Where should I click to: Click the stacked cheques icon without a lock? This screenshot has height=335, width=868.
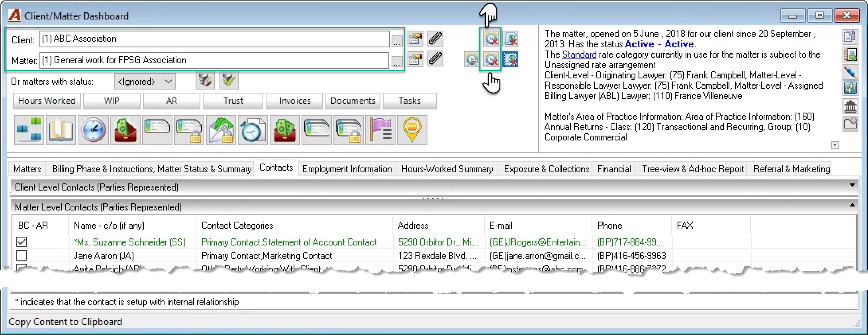(317, 130)
